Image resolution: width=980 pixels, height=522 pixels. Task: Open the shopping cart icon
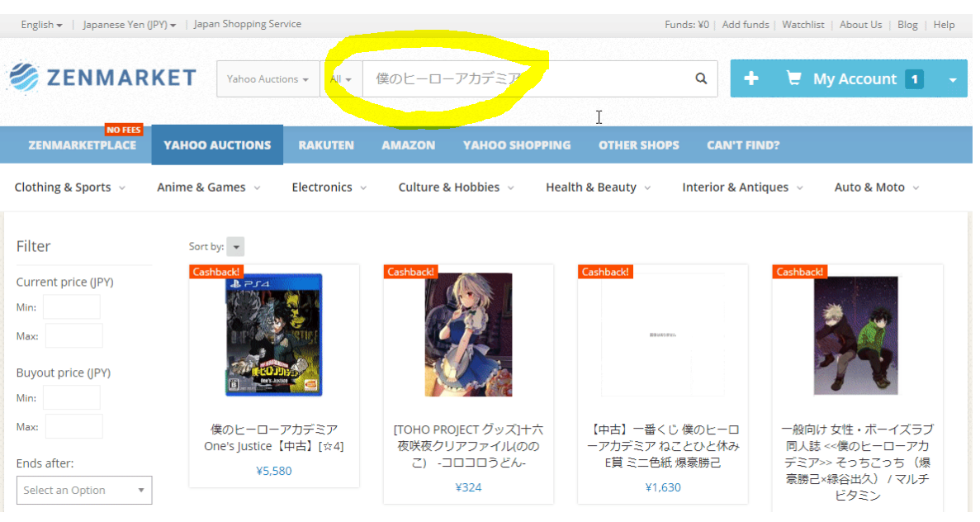click(793, 78)
